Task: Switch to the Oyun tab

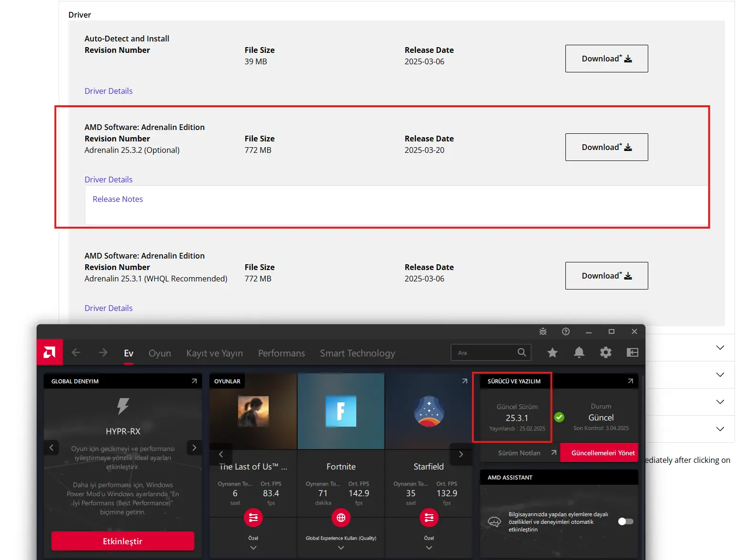Action: pos(160,353)
